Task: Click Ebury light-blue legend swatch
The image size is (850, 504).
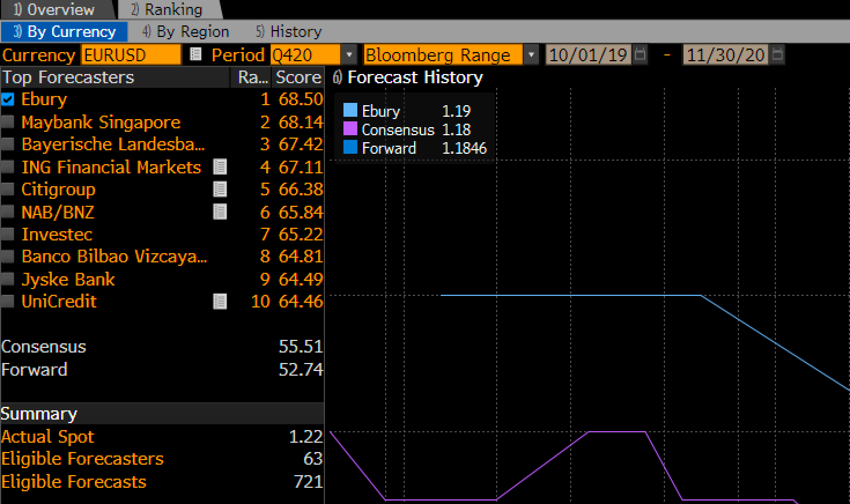Action: [350, 110]
